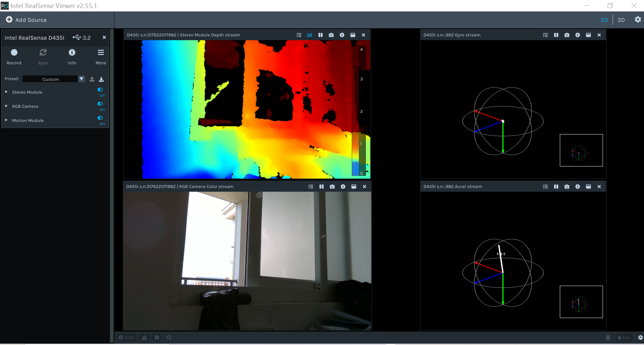The height and width of the screenshot is (345, 644).
Task: Close the Gyro stream panel
Action: [x=599, y=35]
